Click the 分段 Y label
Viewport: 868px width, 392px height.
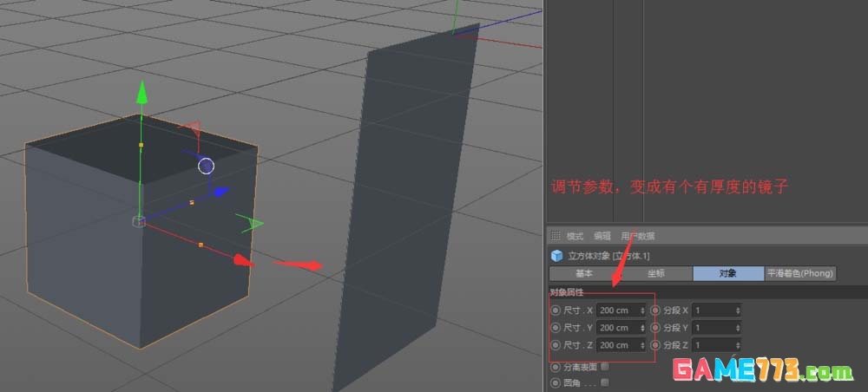click(676, 328)
